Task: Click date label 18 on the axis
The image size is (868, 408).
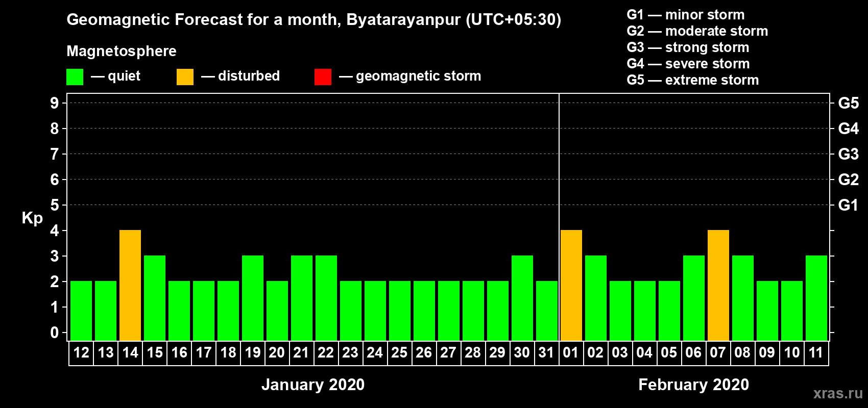Action: pos(228,352)
